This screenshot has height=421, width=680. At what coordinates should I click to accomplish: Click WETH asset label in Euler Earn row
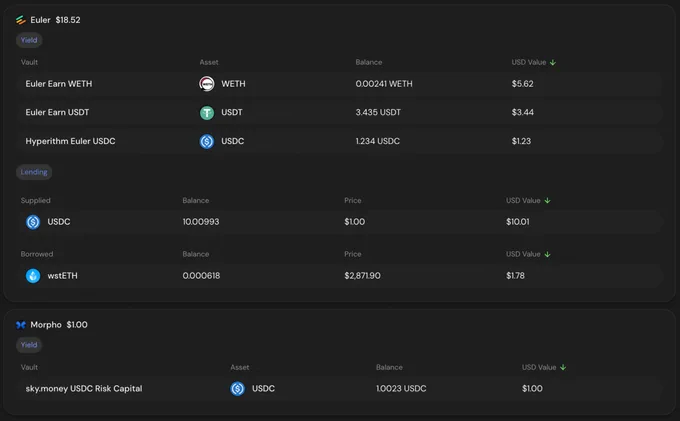tap(233, 84)
